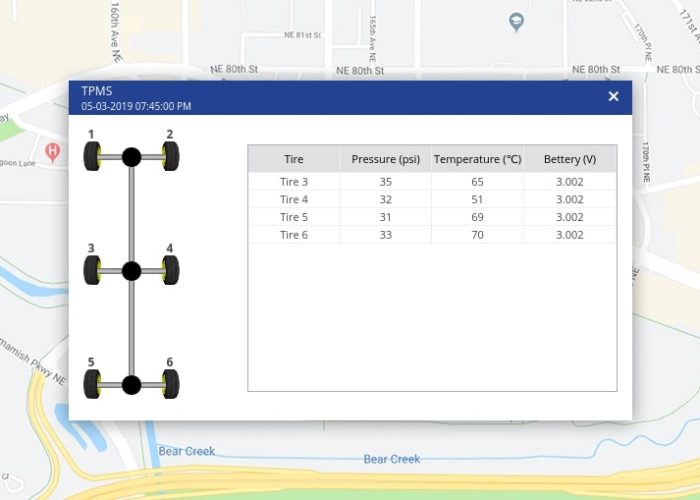700x500 pixels.
Task: Select tire 3 icon on the middle axle
Action: pyautogui.click(x=92, y=271)
